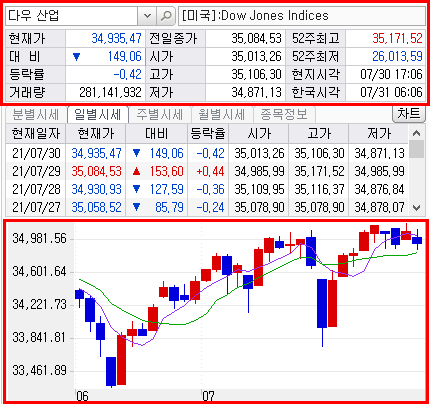Click the 다우 산업 index name field
430x404 pixels.
(71, 16)
